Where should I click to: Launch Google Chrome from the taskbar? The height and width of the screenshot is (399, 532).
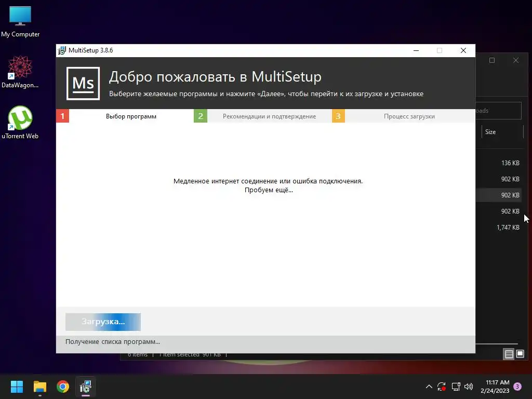point(63,387)
